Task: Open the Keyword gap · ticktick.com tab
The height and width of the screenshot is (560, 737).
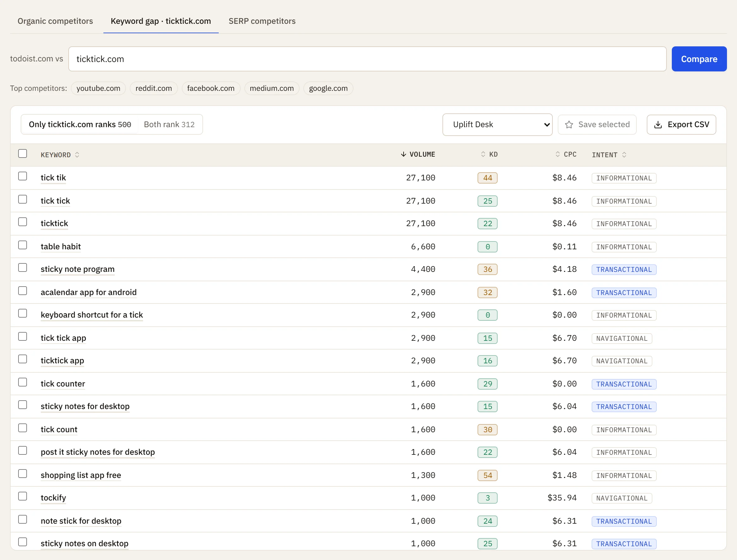Action: pyautogui.click(x=161, y=21)
